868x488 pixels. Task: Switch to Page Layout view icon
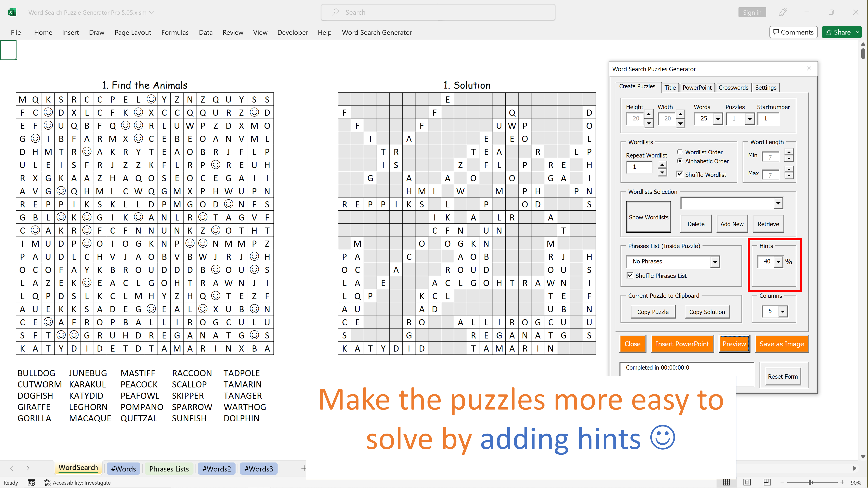coord(747,482)
